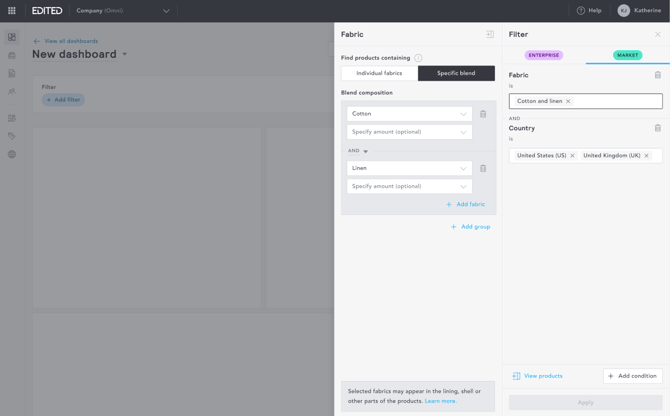Screen dimensions: 670x416
Task: Remove United States (US) tag
Action: [572, 156]
